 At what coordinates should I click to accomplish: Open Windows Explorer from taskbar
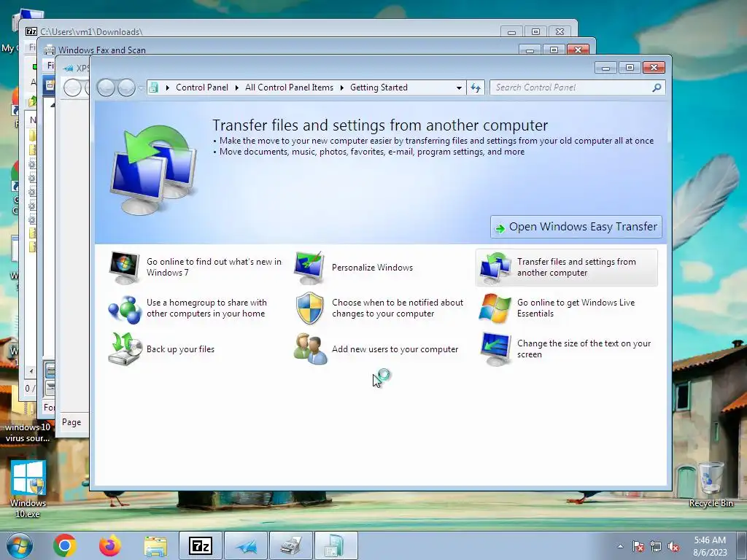[155, 545]
